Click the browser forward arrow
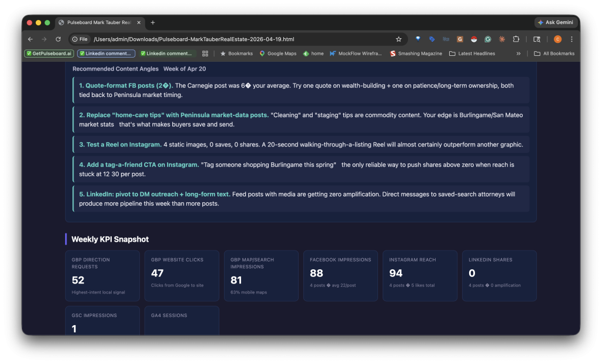The height and width of the screenshot is (364, 602). click(44, 39)
